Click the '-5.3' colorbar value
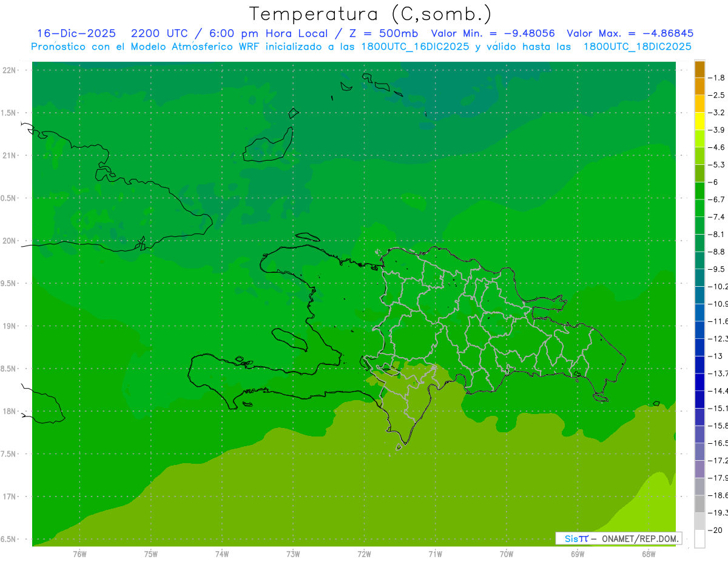This screenshot has height=562, width=728. coord(717,164)
